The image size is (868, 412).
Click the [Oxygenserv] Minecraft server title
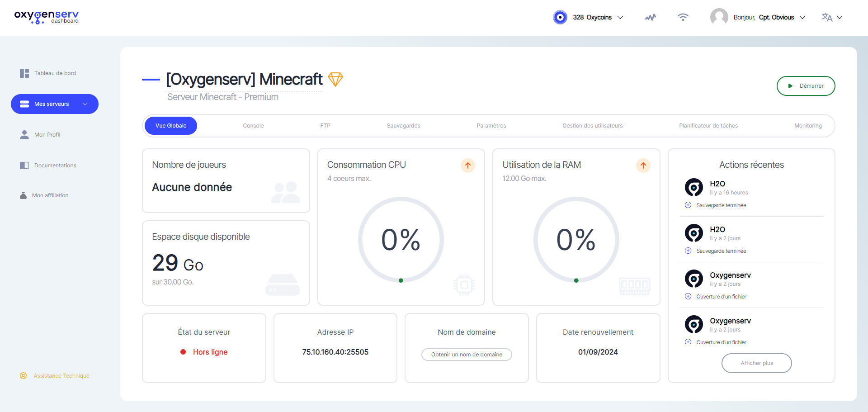(244, 79)
